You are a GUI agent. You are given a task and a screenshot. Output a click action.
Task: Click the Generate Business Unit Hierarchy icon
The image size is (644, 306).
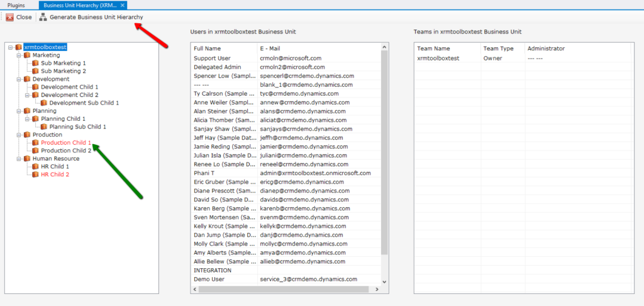[x=43, y=17]
